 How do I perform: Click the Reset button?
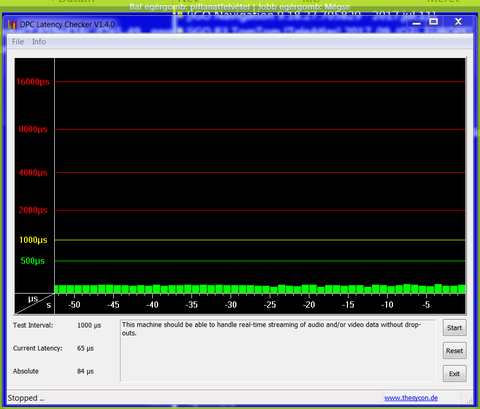point(454,351)
